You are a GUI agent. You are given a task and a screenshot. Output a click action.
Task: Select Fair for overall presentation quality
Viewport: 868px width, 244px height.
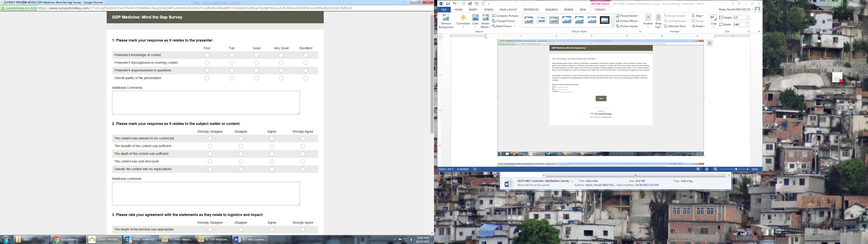[232, 78]
